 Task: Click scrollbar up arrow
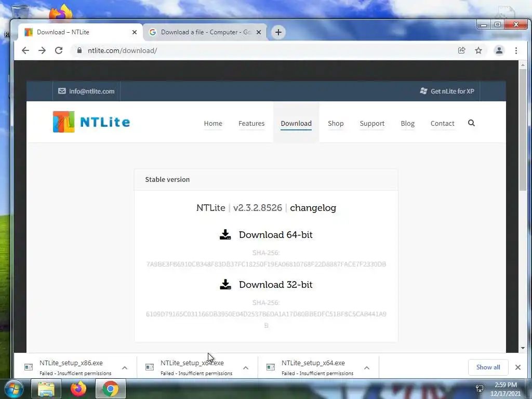[x=523, y=64]
